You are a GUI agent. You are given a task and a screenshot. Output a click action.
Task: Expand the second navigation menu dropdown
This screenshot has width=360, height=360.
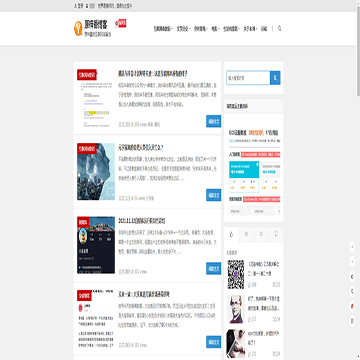[x=183, y=29]
